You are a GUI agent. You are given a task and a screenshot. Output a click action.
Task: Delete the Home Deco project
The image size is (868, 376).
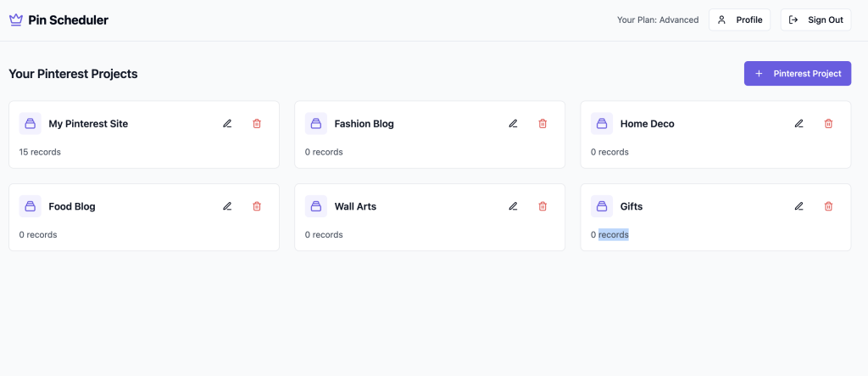pyautogui.click(x=829, y=124)
